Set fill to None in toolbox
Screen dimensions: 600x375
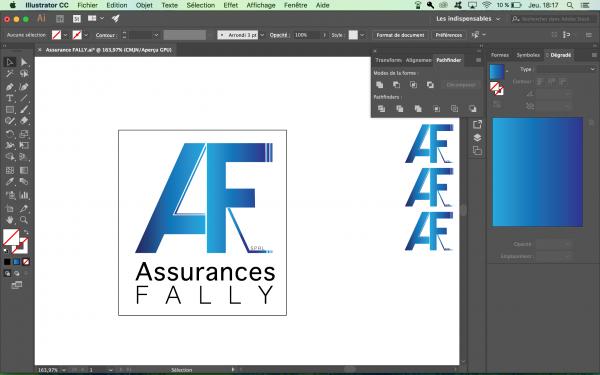(x=26, y=262)
